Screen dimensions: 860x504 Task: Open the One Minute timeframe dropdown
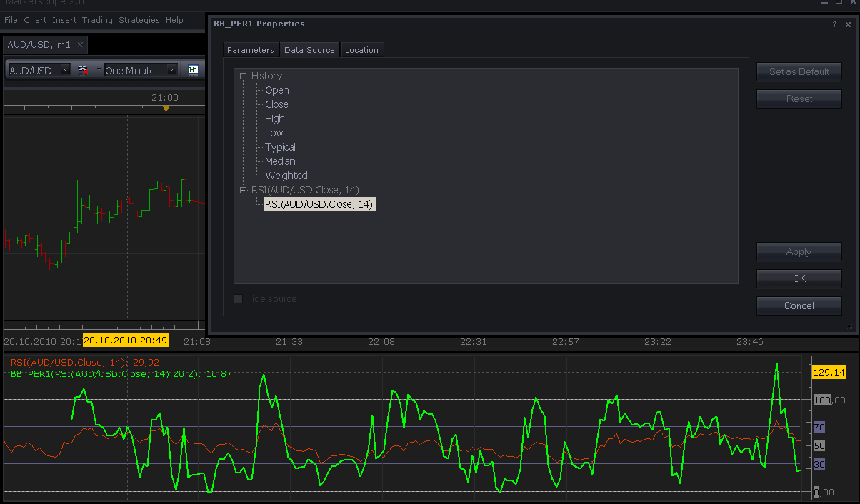(x=141, y=70)
